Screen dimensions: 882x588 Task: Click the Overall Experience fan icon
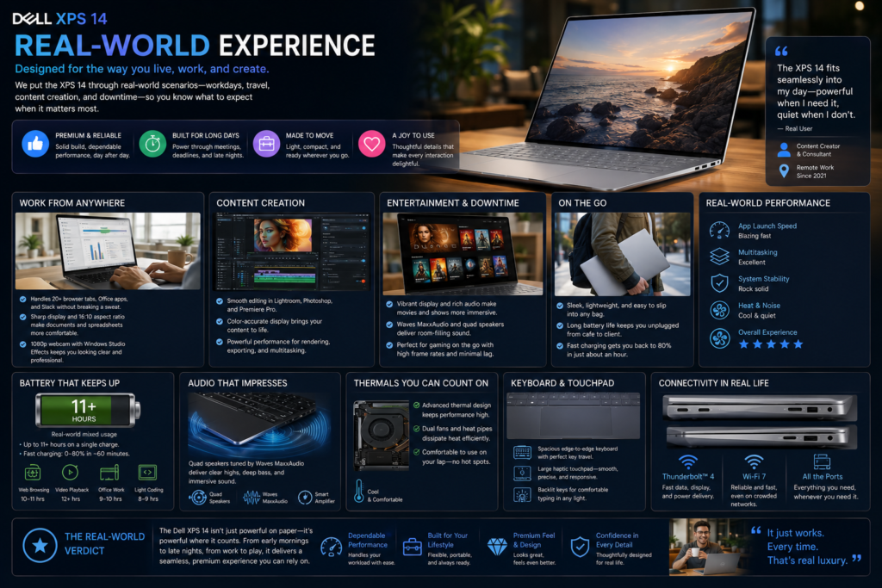719,337
